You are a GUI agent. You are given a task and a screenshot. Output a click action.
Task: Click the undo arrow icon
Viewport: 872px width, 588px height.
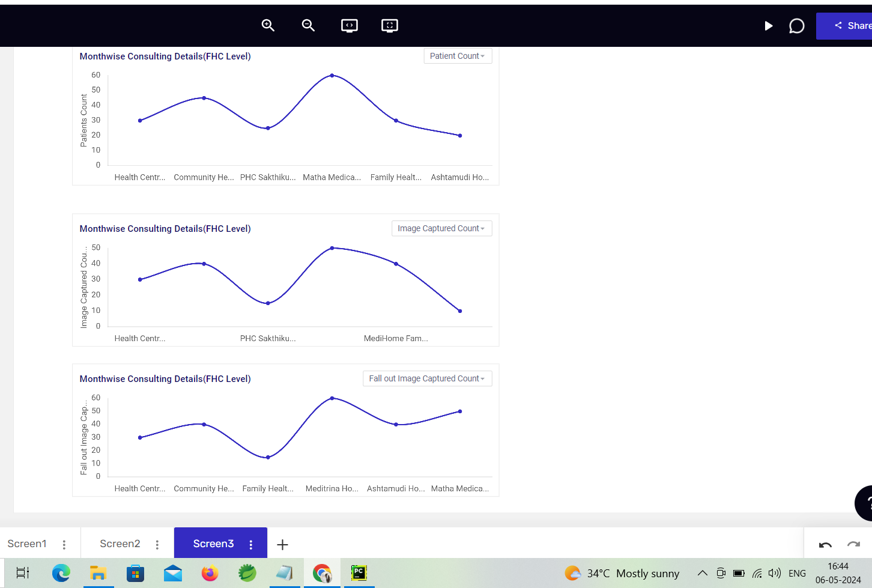pyautogui.click(x=825, y=545)
